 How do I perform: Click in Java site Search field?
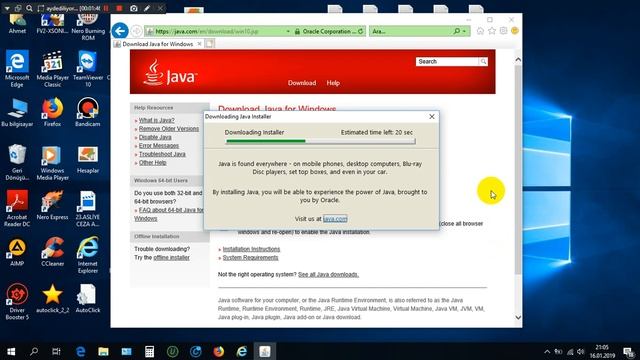pos(447,62)
